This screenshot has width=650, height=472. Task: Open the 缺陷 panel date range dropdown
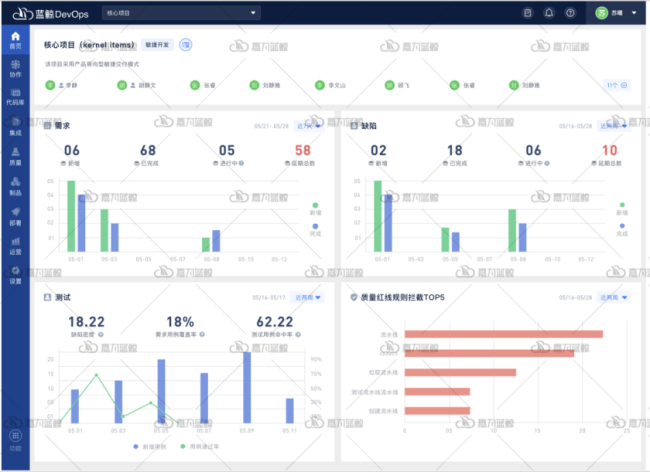pyautogui.click(x=614, y=126)
